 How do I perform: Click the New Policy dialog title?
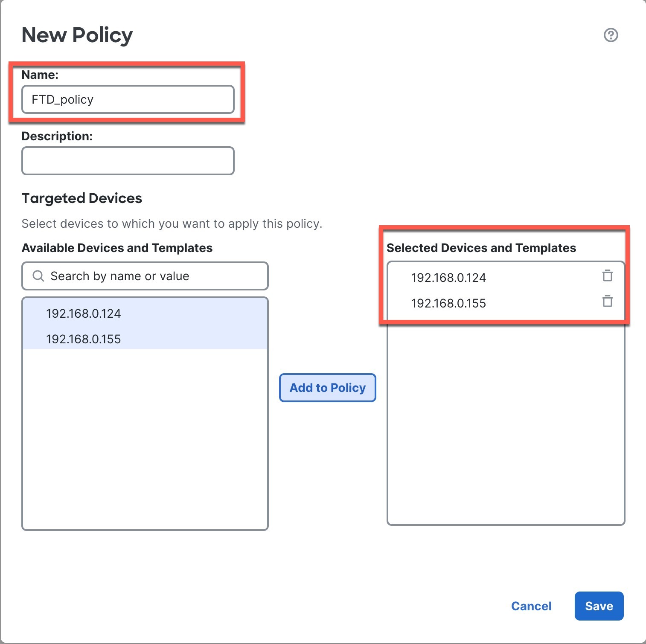tap(77, 35)
